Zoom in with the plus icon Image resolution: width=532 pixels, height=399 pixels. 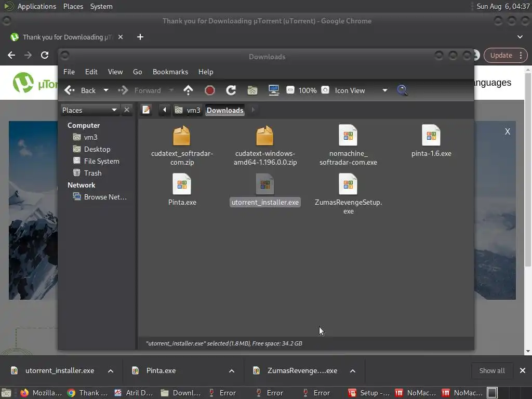coord(325,90)
